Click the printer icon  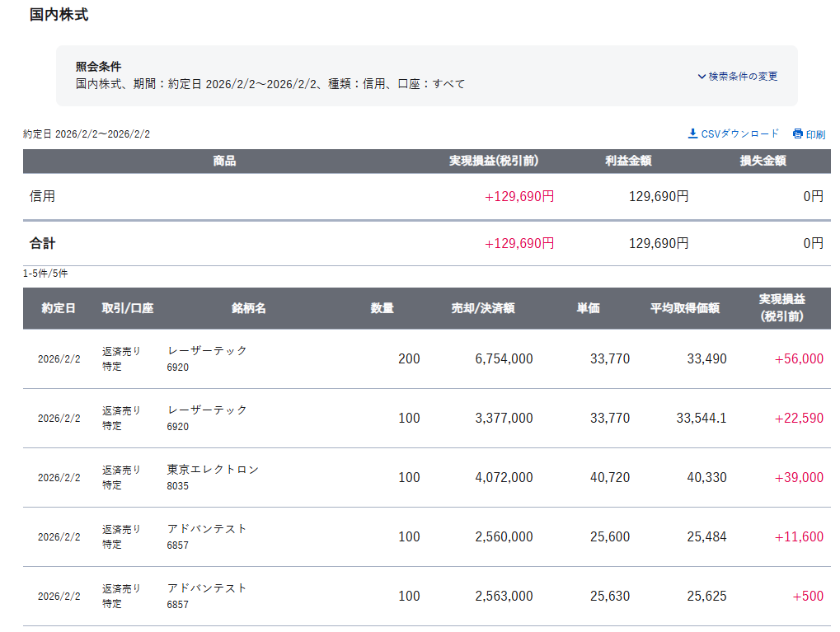[797, 134]
